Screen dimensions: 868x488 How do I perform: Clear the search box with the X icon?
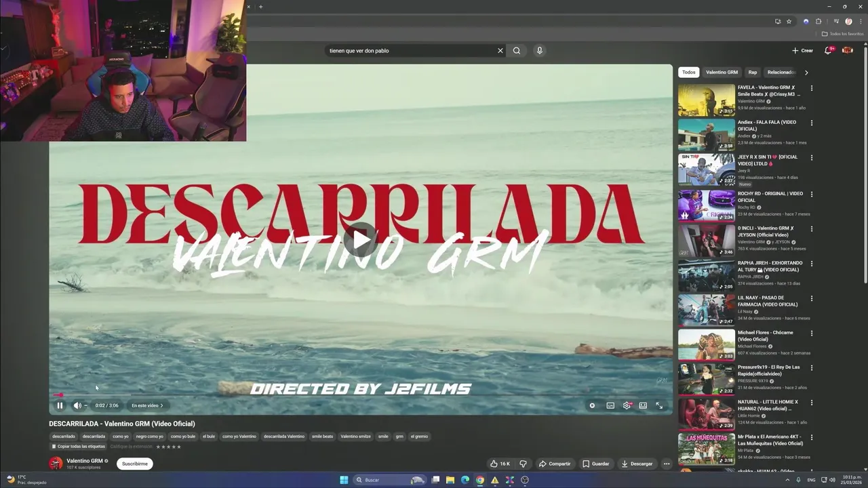click(500, 51)
